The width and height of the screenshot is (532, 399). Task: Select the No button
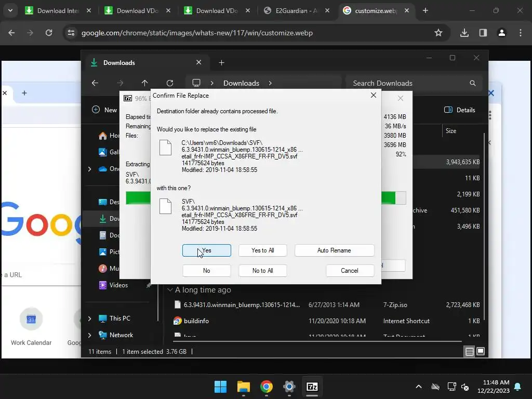206,270
